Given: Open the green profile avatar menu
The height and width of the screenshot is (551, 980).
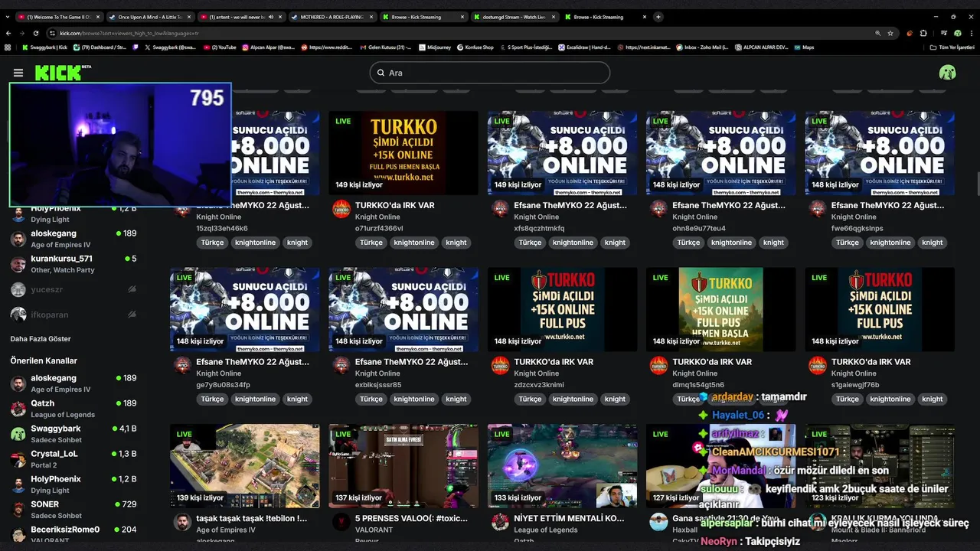Looking at the screenshot, I should point(947,73).
